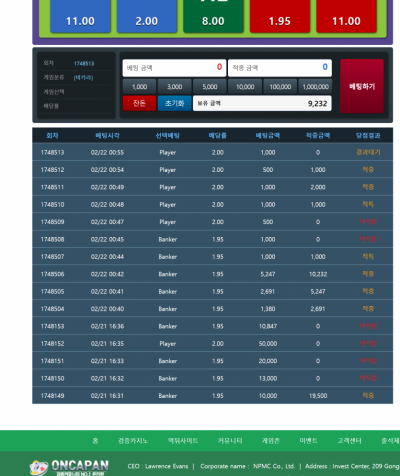Viewport: 400px width, 476px height.
Task: Click the red result text for round 1748509
Action: [368, 222]
